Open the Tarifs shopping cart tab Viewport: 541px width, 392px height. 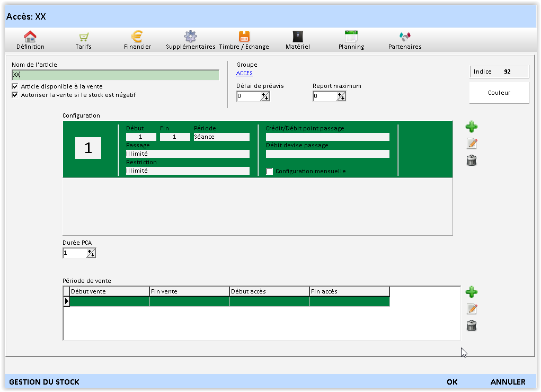tap(83, 40)
